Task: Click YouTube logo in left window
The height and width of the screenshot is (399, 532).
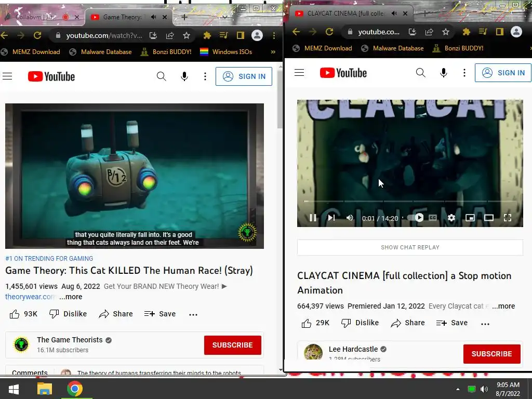Action: coord(51,76)
